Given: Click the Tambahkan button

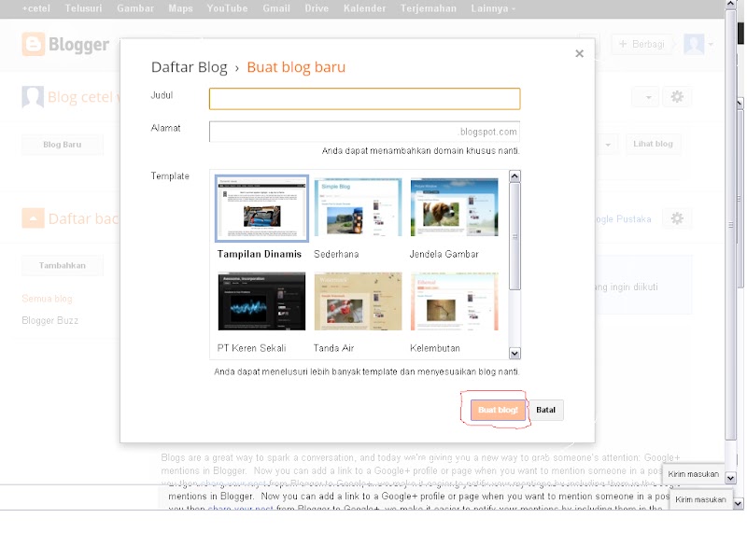Looking at the screenshot, I should coord(63,266).
